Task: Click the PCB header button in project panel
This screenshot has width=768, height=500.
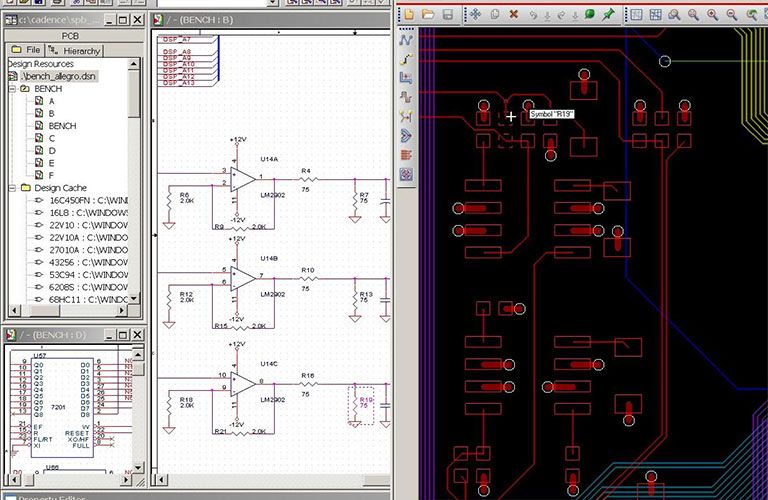Action: pyautogui.click(x=70, y=36)
